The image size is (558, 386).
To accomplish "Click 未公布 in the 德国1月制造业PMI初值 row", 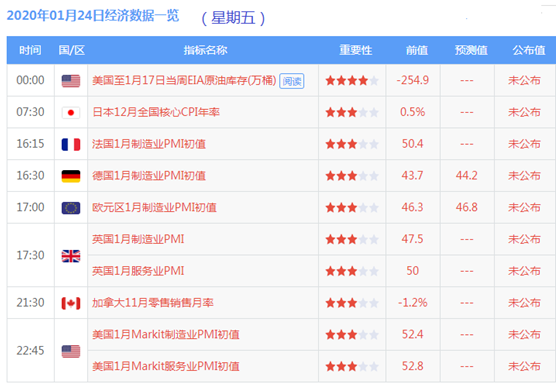I will coord(525,175).
